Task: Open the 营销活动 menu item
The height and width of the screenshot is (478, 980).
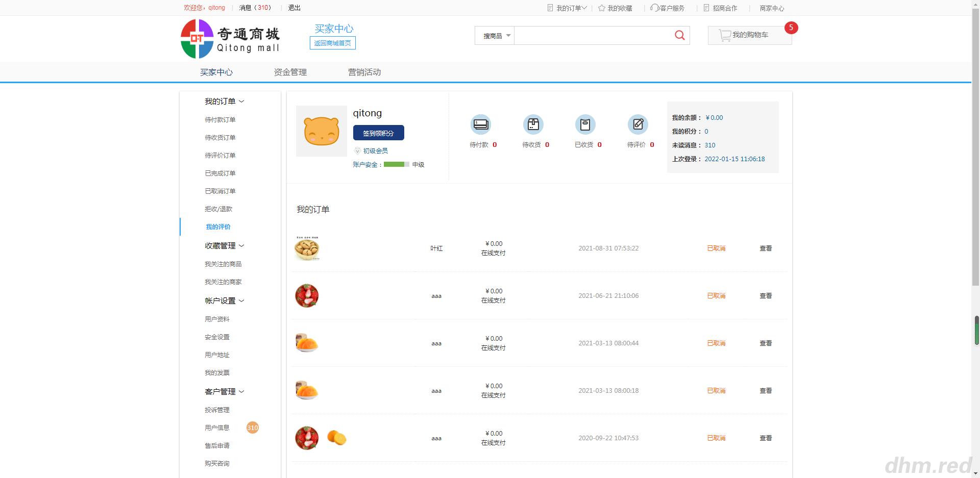Action: (x=364, y=72)
